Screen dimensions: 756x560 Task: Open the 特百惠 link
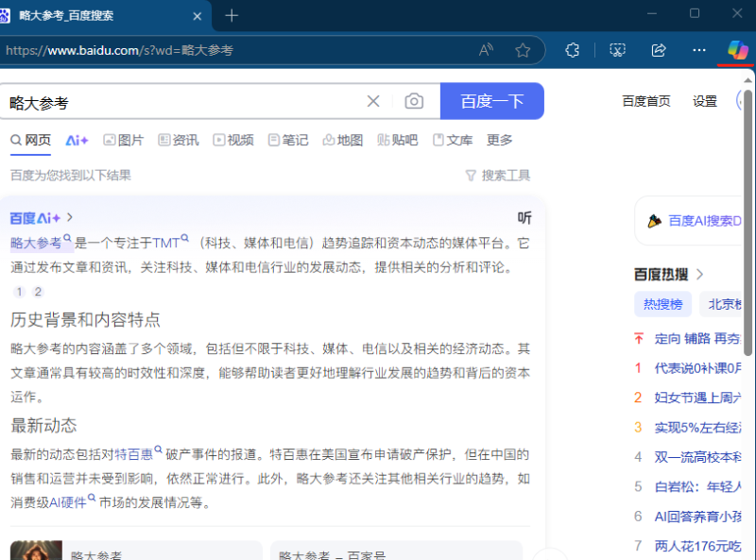[x=133, y=454]
